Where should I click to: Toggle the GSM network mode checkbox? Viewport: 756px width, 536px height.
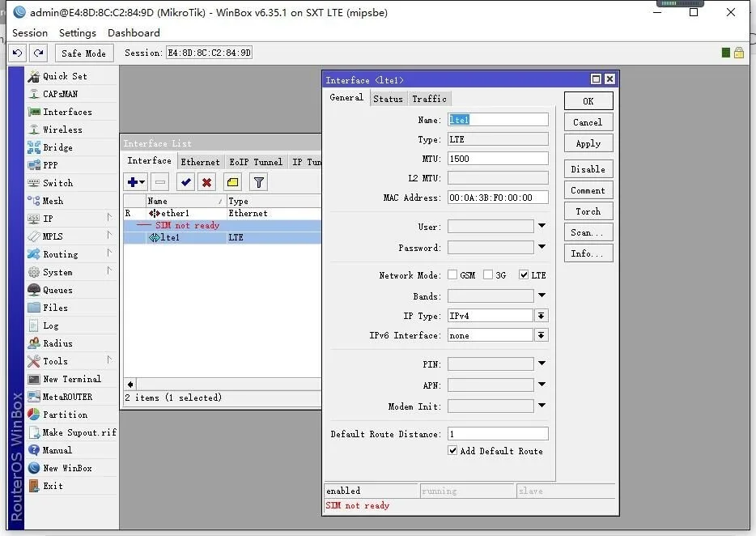coord(452,274)
